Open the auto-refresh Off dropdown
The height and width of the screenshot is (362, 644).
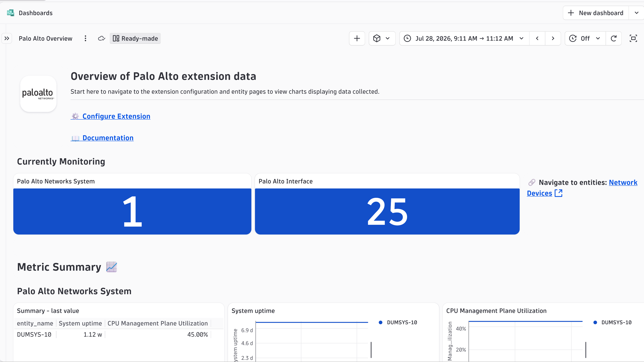[585, 38]
